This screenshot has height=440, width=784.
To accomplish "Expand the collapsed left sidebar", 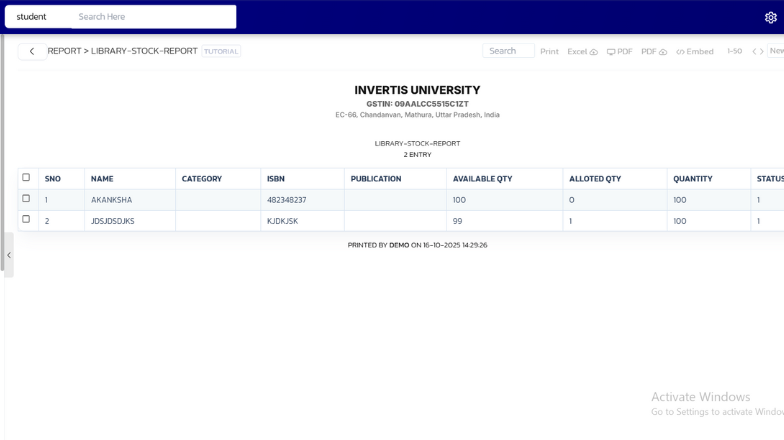I will coord(9,255).
